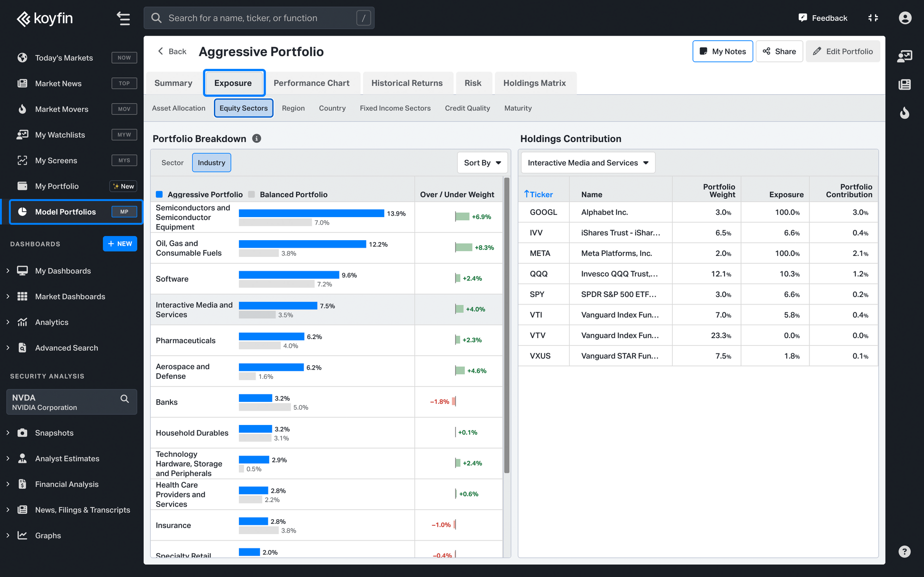Select the Region exposure sub-tab
The width and height of the screenshot is (924, 577).
coord(293,108)
